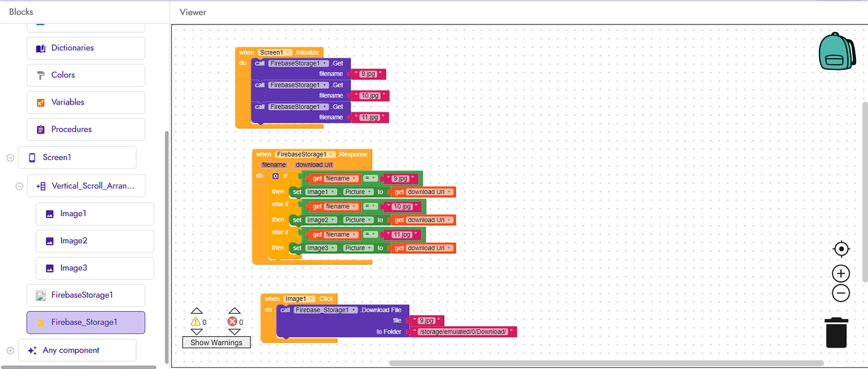This screenshot has width=868, height=369.
Task: Select the Colors blocks category
Action: click(x=86, y=75)
